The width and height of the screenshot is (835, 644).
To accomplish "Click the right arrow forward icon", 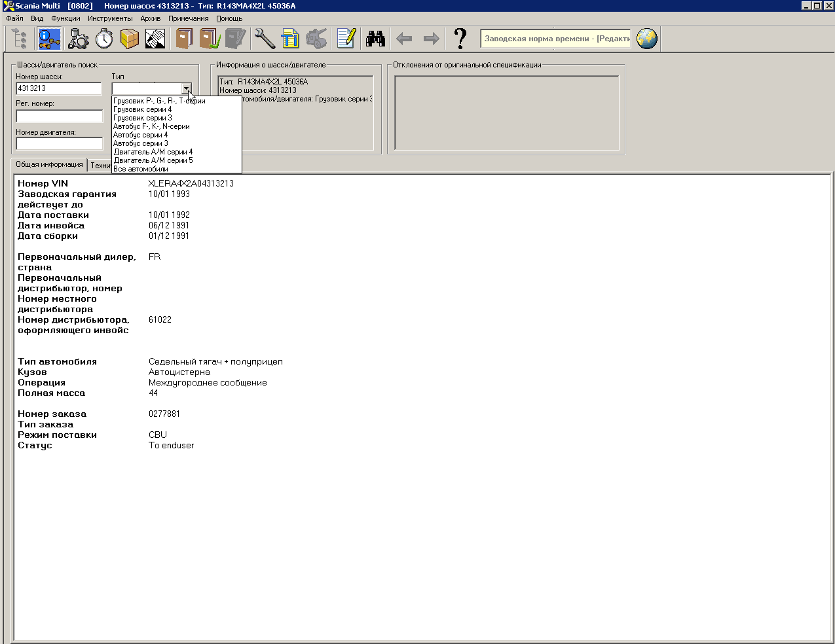I will (431, 39).
